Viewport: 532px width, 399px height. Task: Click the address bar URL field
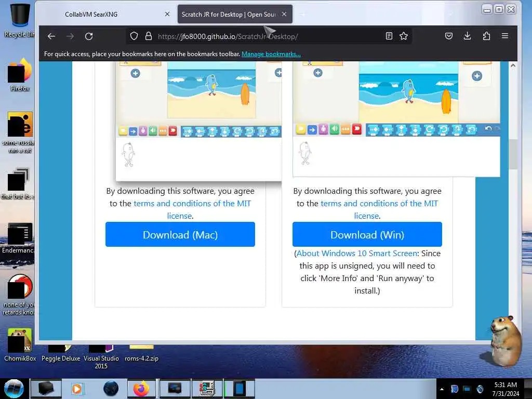[x=268, y=36]
